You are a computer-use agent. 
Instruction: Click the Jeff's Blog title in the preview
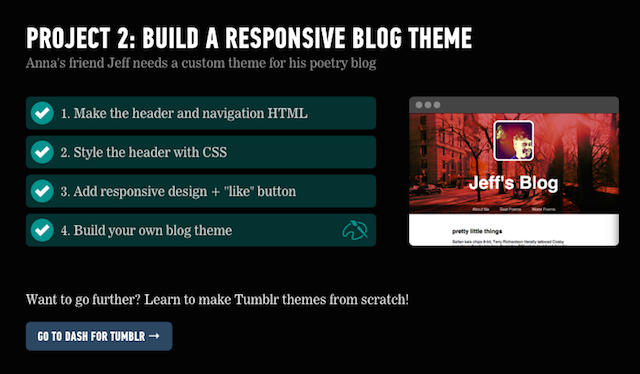pyautogui.click(x=513, y=183)
